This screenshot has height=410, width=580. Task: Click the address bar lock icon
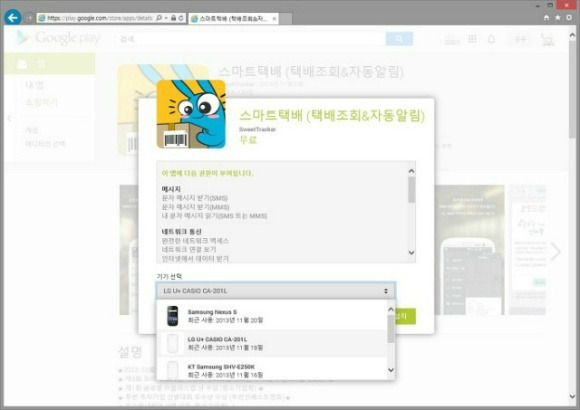(x=173, y=18)
